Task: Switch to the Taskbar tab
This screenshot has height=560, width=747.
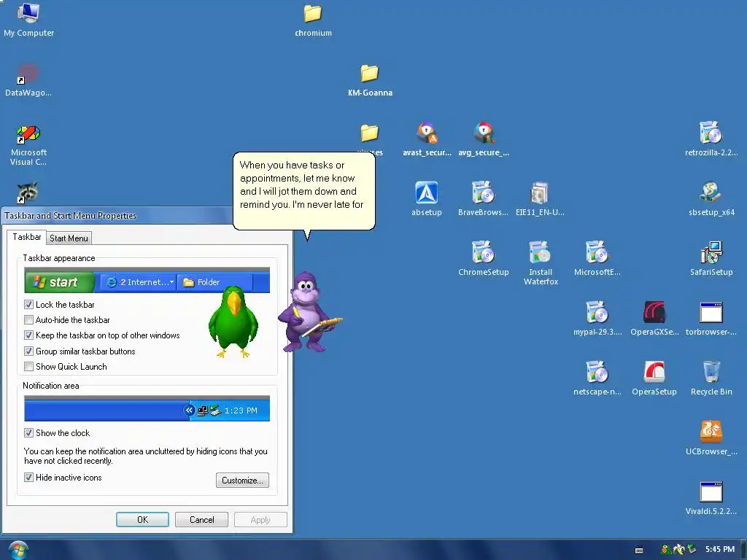Action: pyautogui.click(x=27, y=237)
